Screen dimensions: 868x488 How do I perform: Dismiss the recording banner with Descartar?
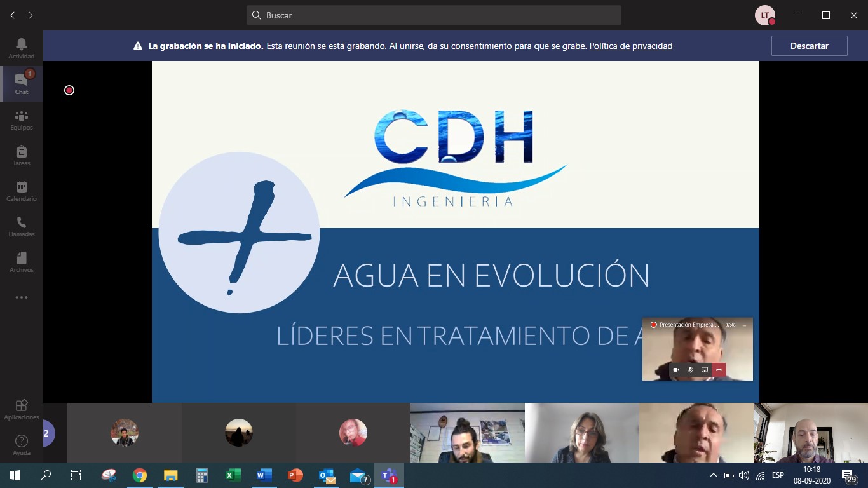coord(810,46)
